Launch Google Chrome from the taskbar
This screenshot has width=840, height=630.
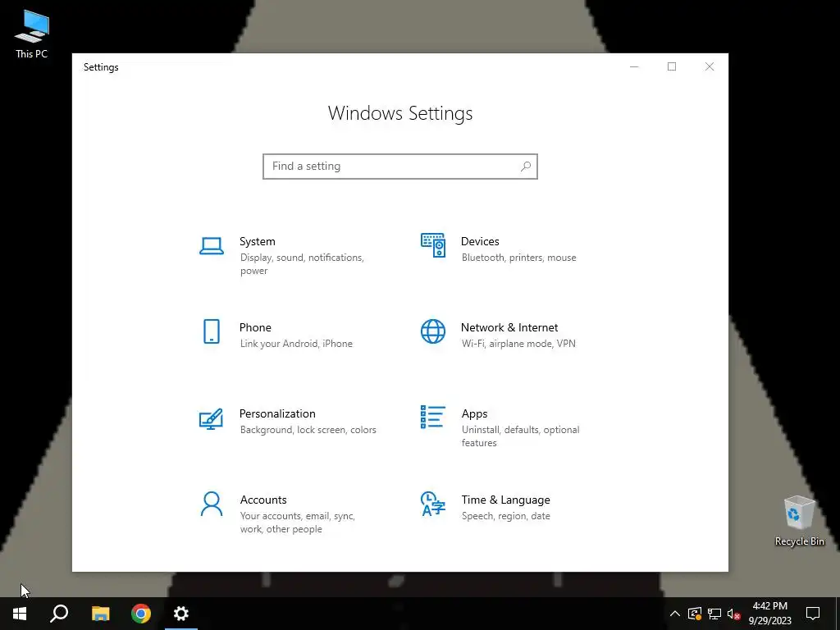pyautogui.click(x=141, y=614)
